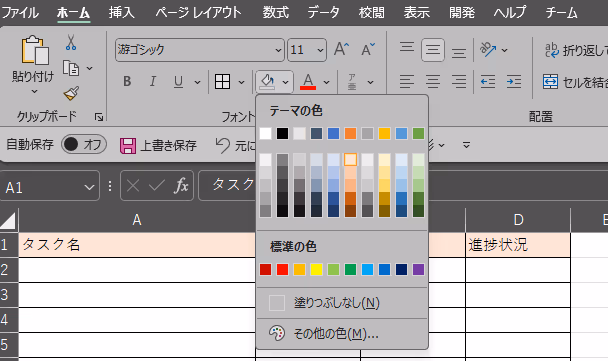Open the font name 游ゴシック dropdown
This screenshot has height=361, width=608.
click(278, 50)
